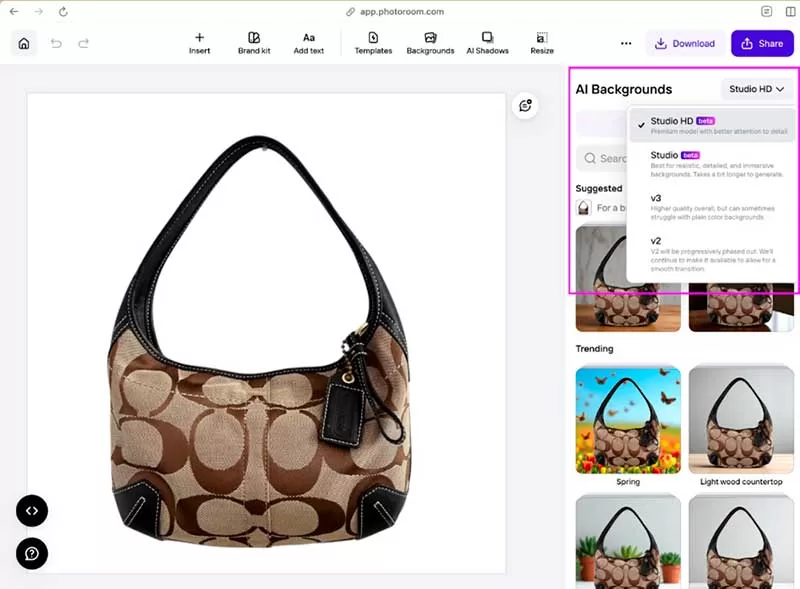Redo the last action

click(84, 43)
